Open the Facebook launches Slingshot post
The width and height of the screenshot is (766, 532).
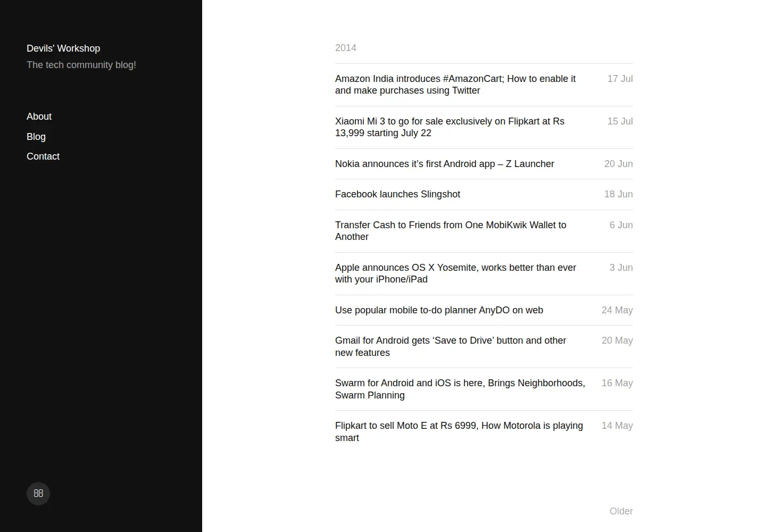tap(397, 194)
